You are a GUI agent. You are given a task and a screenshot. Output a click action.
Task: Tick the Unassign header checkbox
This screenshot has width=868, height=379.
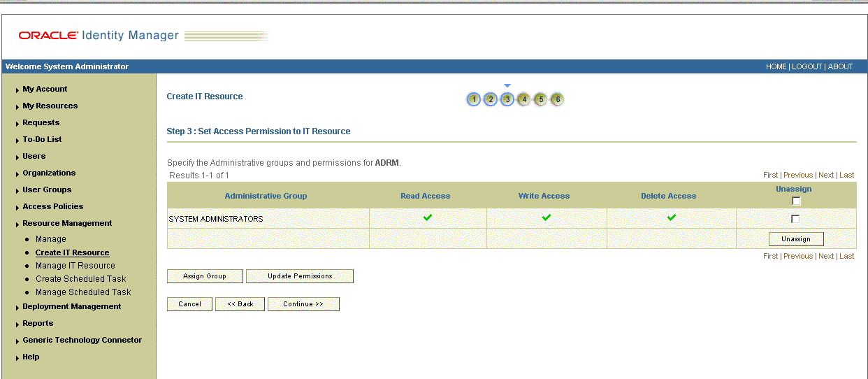[x=796, y=201]
